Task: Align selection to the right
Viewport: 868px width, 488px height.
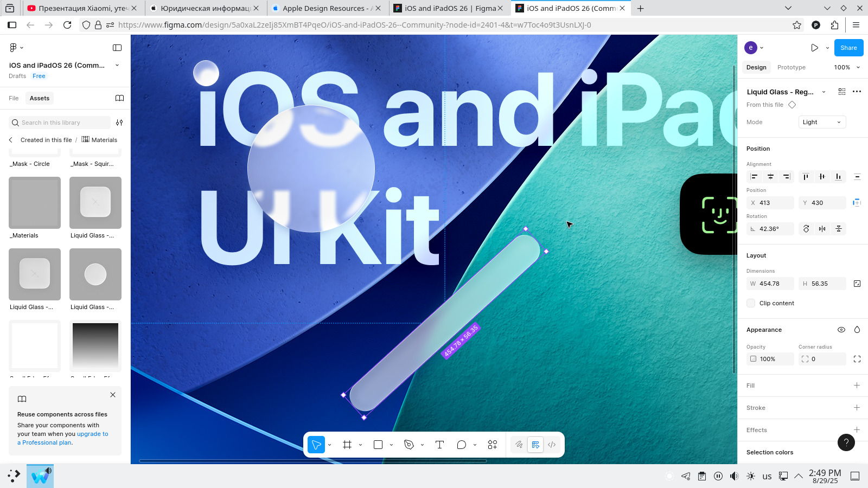Action: click(786, 177)
